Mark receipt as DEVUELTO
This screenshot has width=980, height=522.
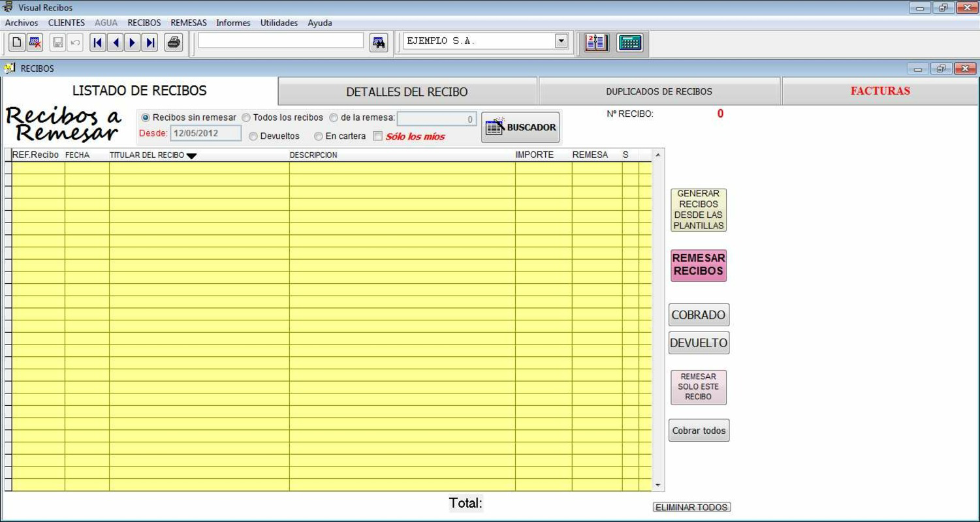(x=699, y=343)
